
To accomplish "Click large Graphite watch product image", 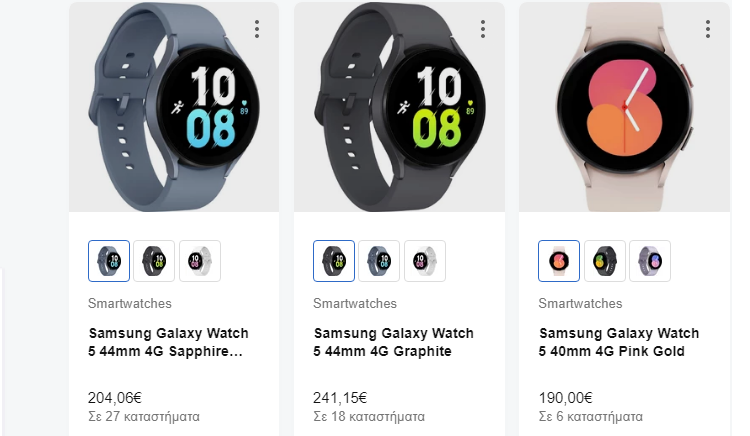I will (399, 107).
